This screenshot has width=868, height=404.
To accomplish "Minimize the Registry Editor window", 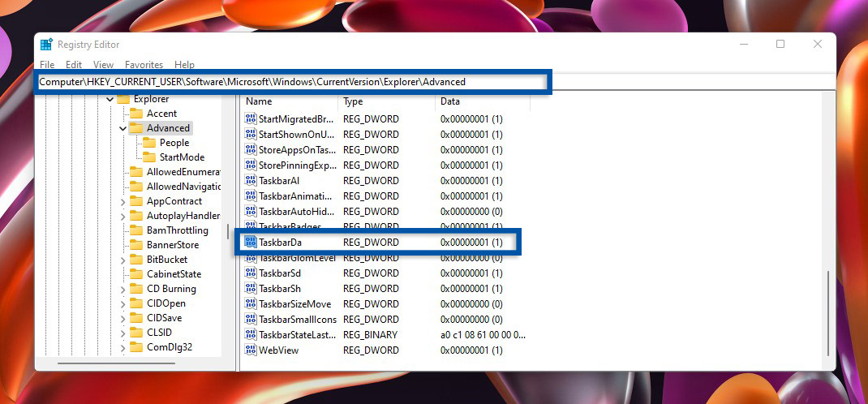I will [x=743, y=45].
